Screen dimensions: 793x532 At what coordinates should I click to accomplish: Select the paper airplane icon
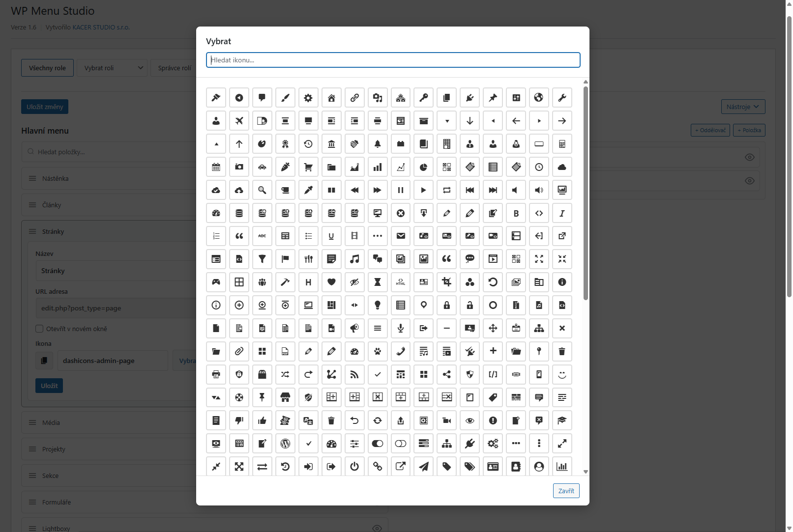[x=424, y=467]
